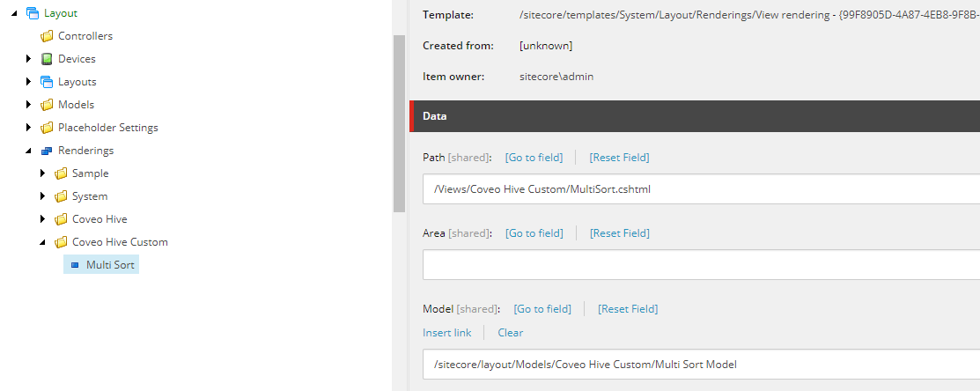Click the View rendering template path
This screenshot has width=980, height=391.
tap(749, 15)
